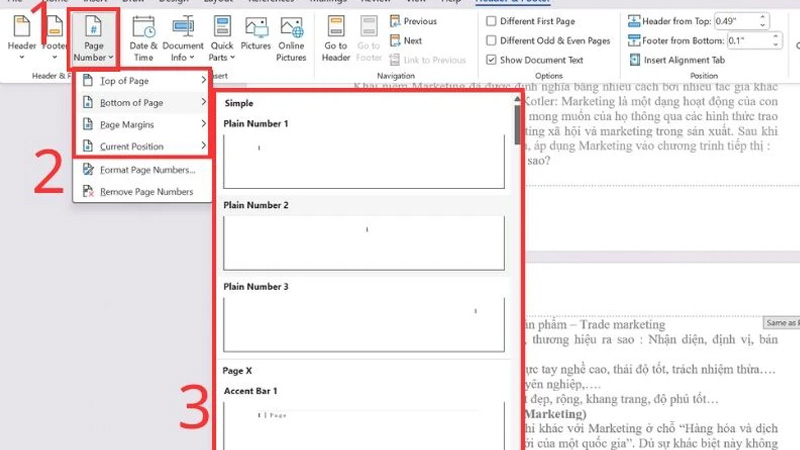
Task: Select Plain Number 1 preview
Action: (364, 161)
